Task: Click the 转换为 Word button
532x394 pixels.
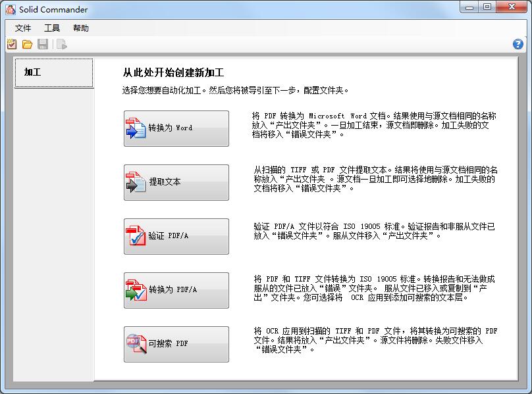Action: coord(176,128)
